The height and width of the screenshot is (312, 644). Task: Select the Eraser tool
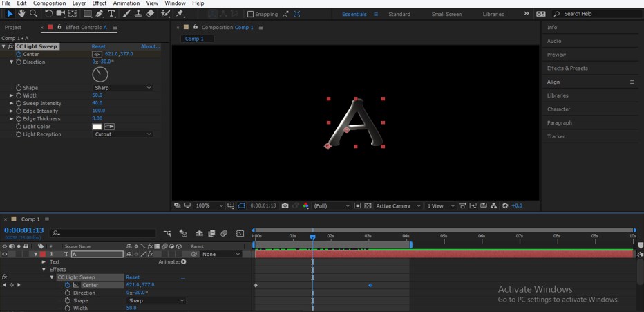coord(150,13)
